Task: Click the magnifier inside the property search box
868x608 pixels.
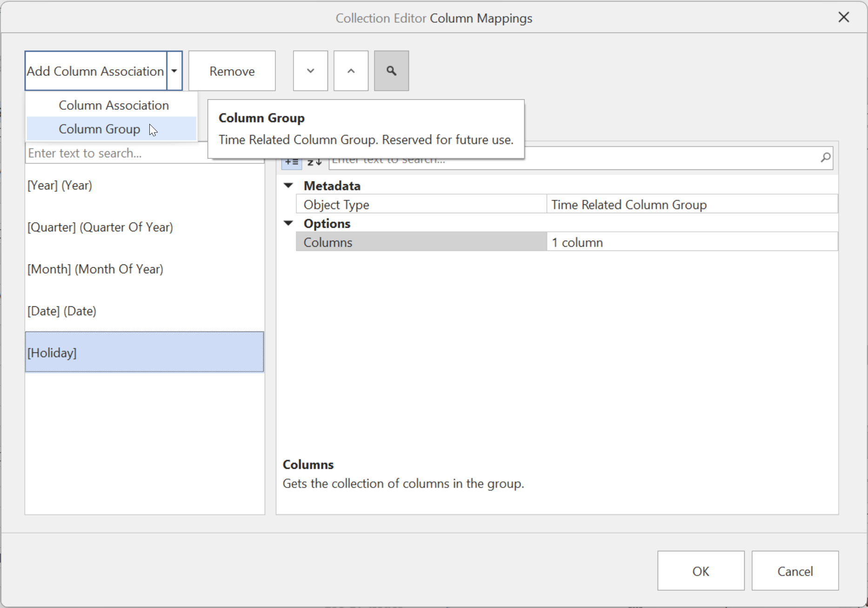Action: [x=825, y=158]
